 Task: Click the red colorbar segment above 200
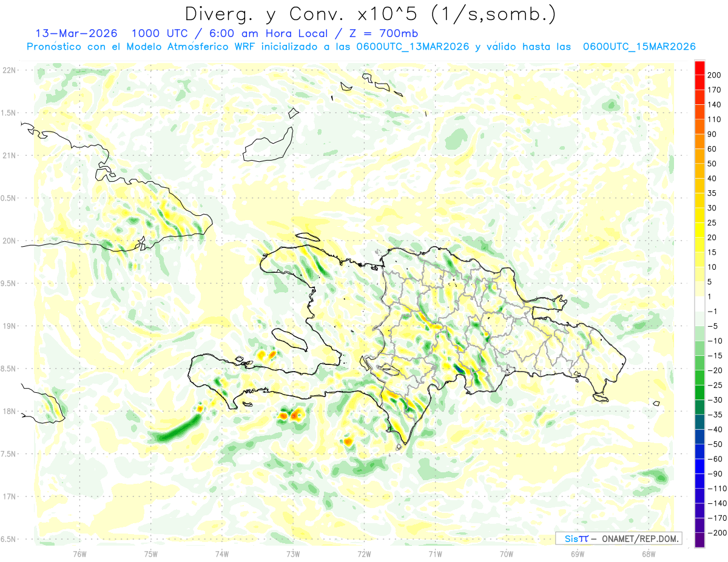(x=699, y=68)
